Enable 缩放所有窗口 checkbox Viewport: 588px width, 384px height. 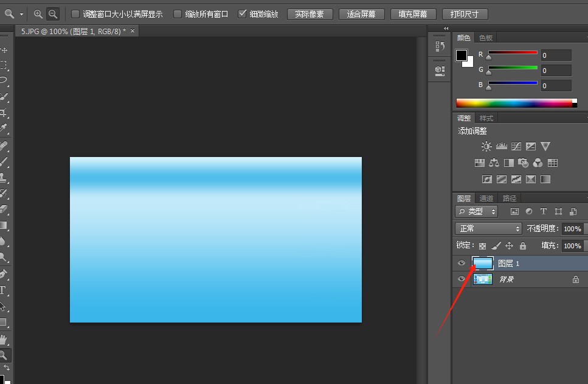pyautogui.click(x=178, y=14)
